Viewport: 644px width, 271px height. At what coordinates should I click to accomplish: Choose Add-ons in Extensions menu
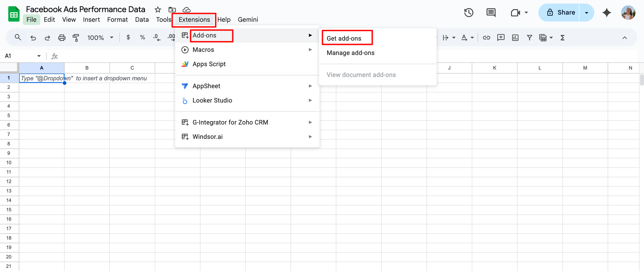point(247,35)
